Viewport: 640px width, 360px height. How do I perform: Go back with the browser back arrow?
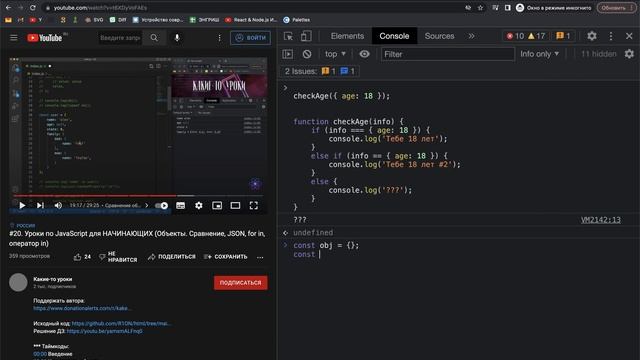[8, 8]
